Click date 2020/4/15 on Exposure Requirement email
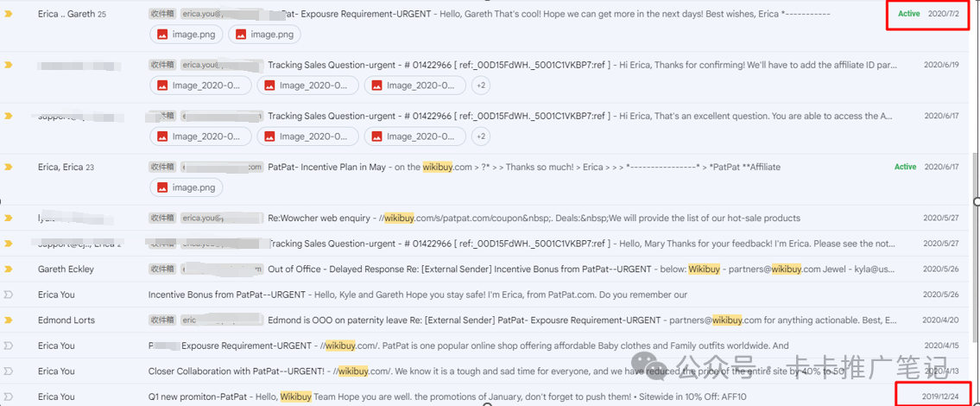Viewport: 980px width, 406px height. point(941,346)
